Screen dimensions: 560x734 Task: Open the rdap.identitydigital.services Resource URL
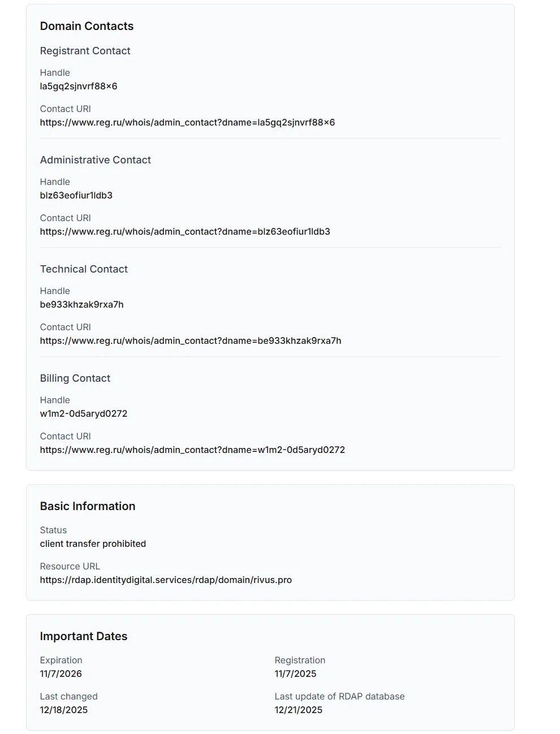click(x=166, y=580)
